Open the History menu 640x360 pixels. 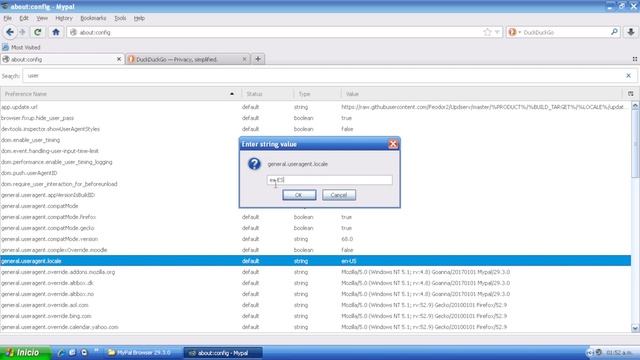tap(64, 18)
